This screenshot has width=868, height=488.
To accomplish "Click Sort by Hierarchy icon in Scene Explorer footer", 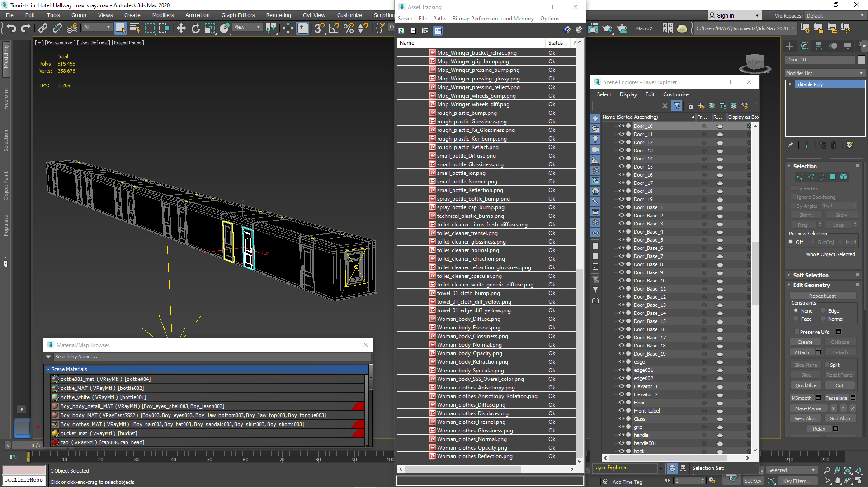I will tap(683, 468).
